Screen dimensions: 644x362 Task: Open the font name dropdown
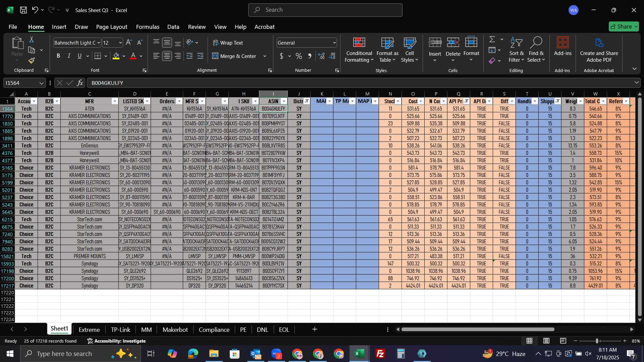click(99, 43)
